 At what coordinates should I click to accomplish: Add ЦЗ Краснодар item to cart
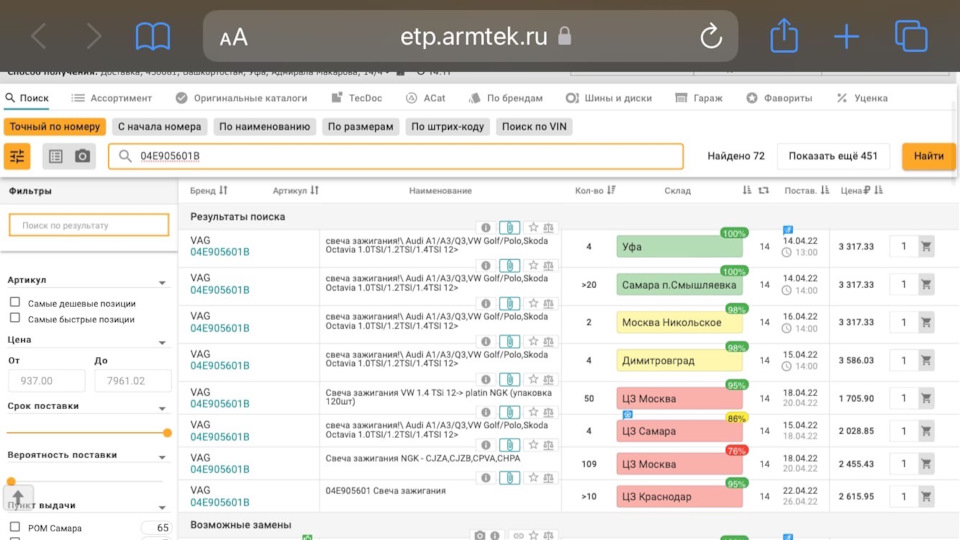(x=926, y=497)
